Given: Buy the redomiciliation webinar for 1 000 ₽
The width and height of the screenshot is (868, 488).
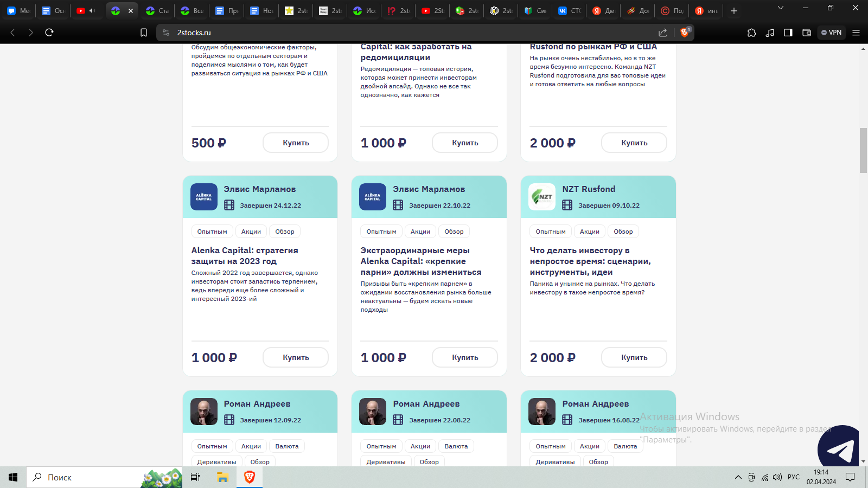Looking at the screenshot, I should point(465,143).
